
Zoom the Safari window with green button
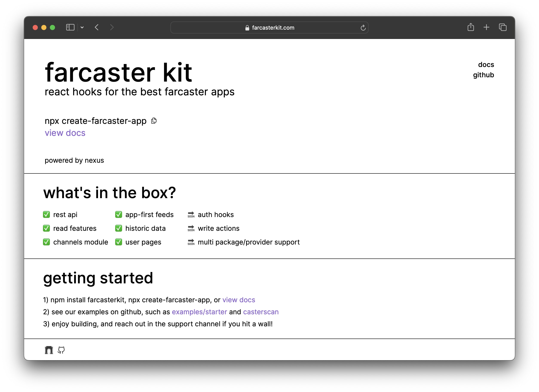52,27
